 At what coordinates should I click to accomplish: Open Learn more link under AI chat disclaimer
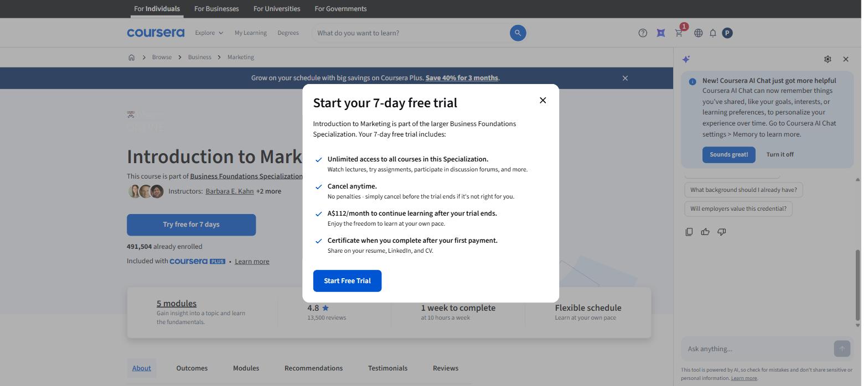tap(743, 378)
